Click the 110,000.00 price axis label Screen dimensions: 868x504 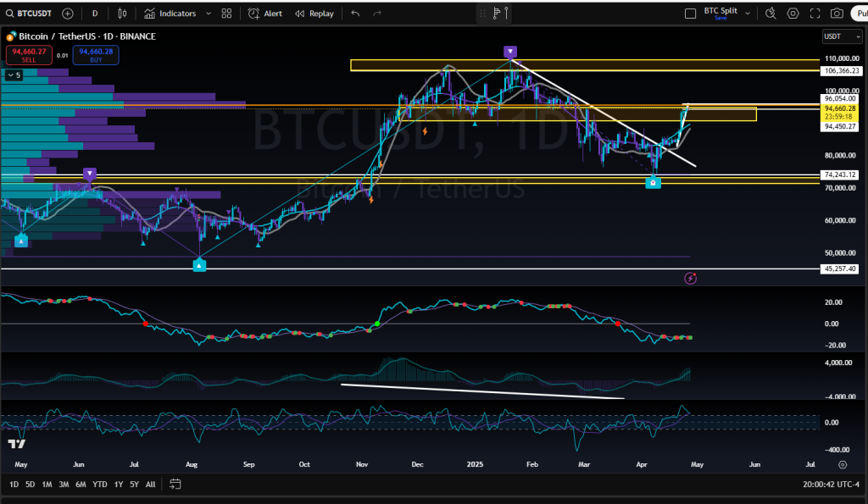(842, 58)
